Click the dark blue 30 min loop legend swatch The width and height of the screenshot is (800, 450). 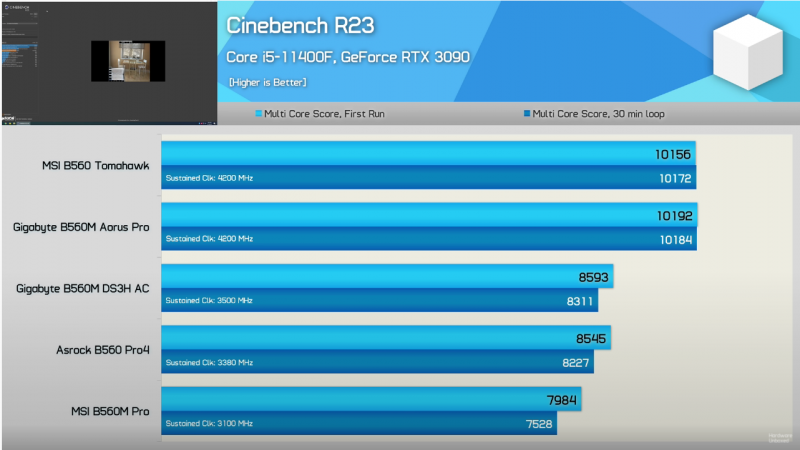pyautogui.click(x=526, y=114)
